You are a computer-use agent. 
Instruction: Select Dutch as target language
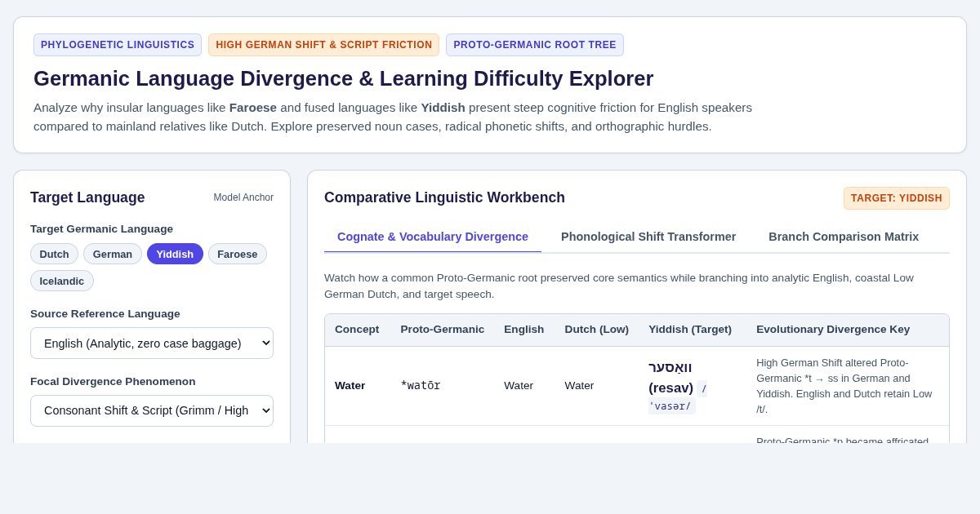[54, 254]
